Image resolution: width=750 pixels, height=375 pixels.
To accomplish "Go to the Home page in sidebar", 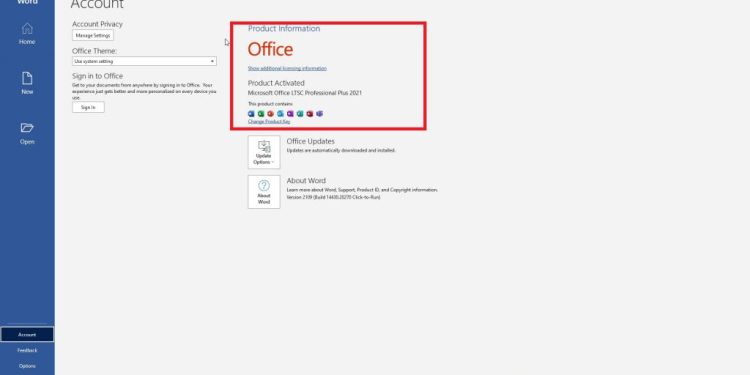I will click(x=27, y=33).
